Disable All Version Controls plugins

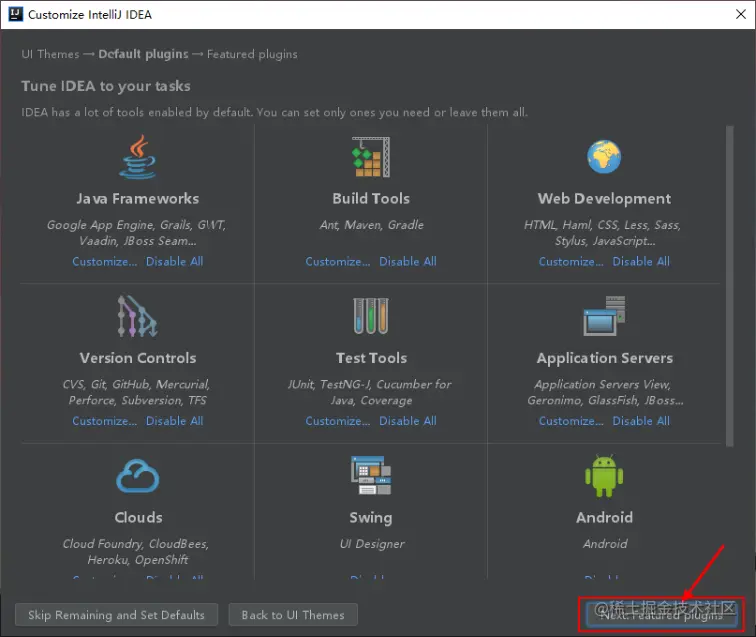click(x=175, y=421)
